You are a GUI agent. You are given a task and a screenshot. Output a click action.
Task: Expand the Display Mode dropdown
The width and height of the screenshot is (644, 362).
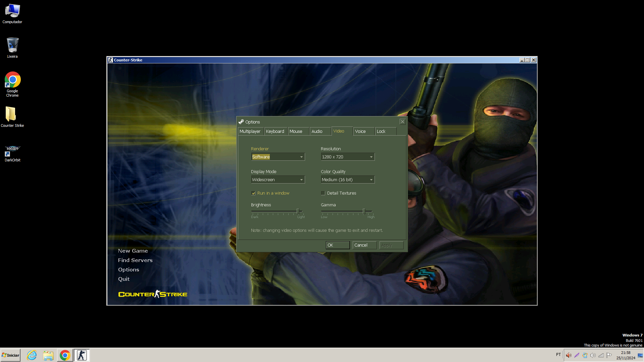(278, 179)
